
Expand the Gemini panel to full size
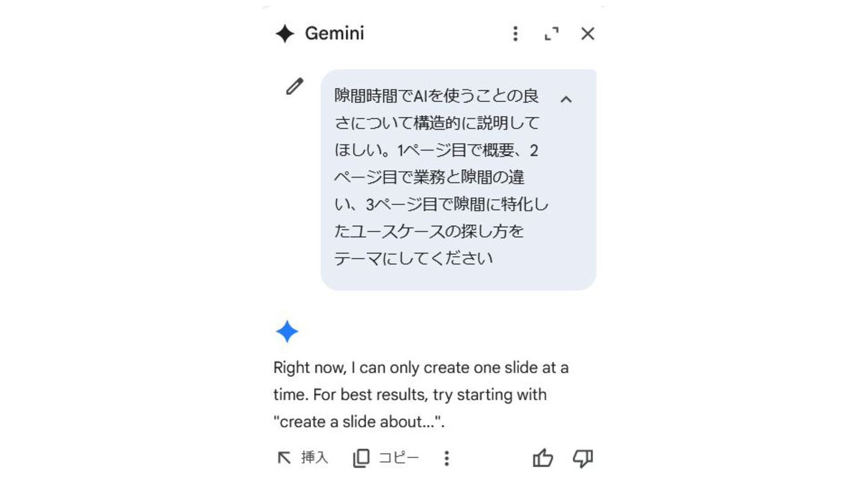pyautogui.click(x=552, y=34)
